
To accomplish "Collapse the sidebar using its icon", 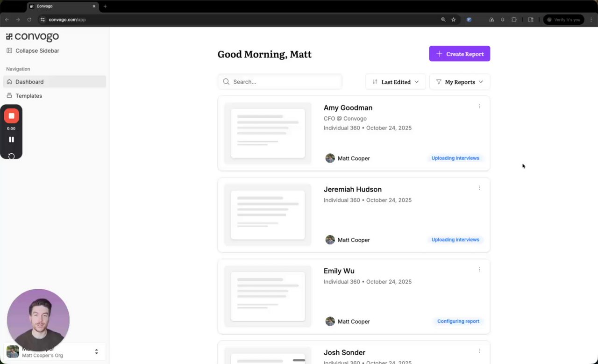I will point(9,50).
